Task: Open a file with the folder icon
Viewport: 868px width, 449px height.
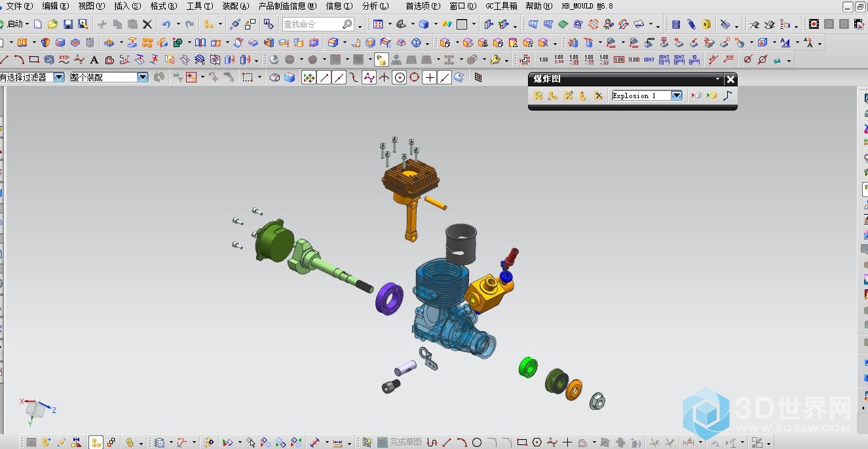Action: (52, 24)
